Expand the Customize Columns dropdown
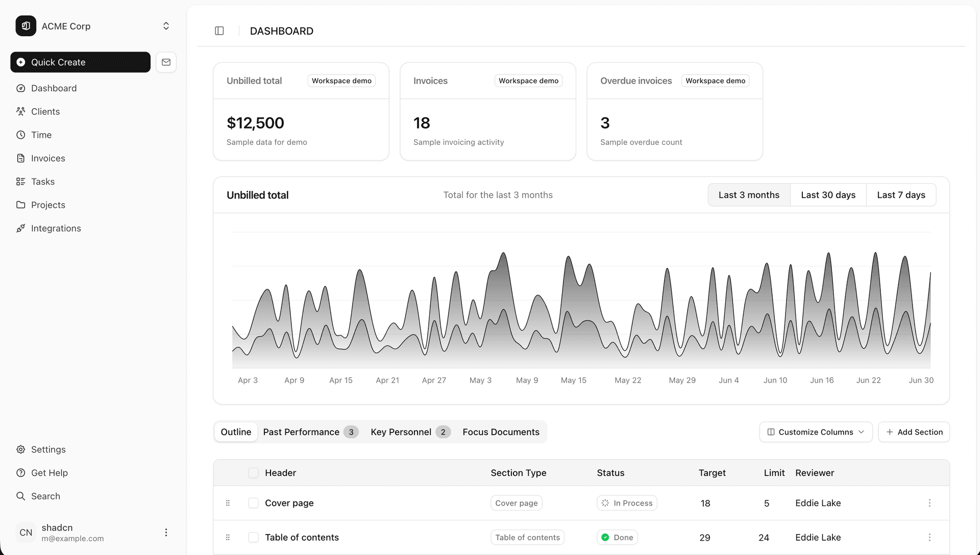The image size is (980, 555). (x=815, y=432)
